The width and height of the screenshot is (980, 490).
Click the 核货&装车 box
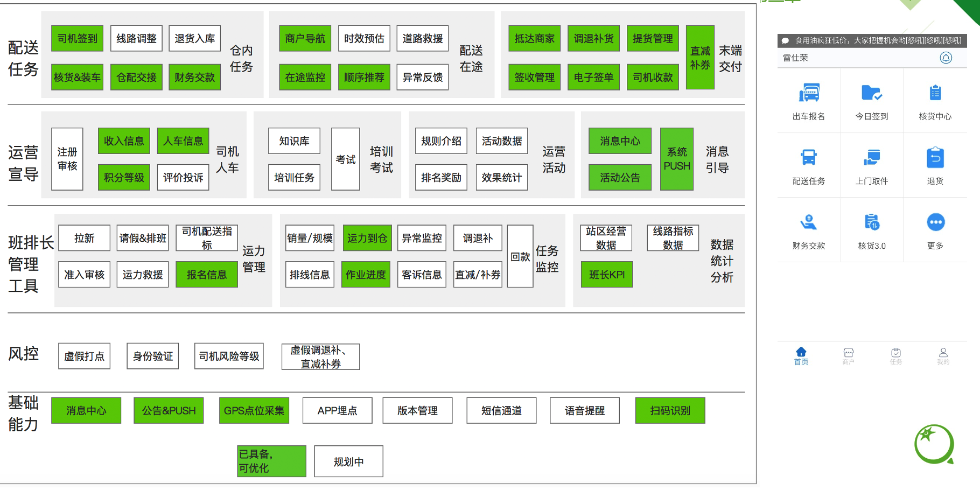pyautogui.click(x=78, y=77)
